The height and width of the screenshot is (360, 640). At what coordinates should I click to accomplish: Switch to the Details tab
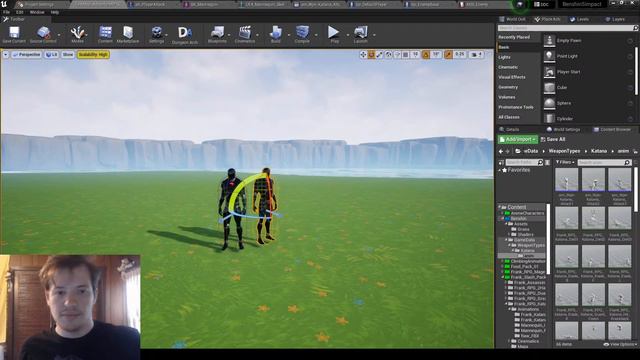click(x=509, y=129)
